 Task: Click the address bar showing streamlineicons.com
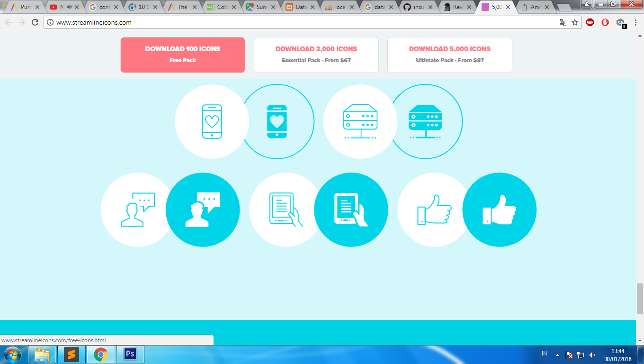(303, 22)
